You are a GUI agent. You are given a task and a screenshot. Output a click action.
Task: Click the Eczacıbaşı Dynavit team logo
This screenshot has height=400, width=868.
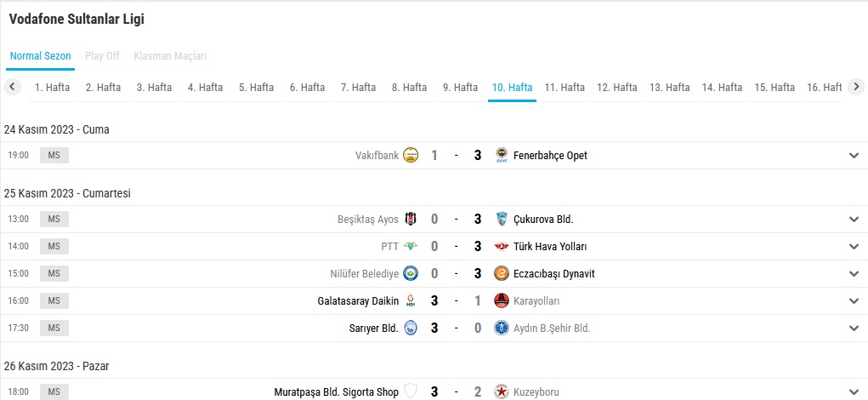502,273
